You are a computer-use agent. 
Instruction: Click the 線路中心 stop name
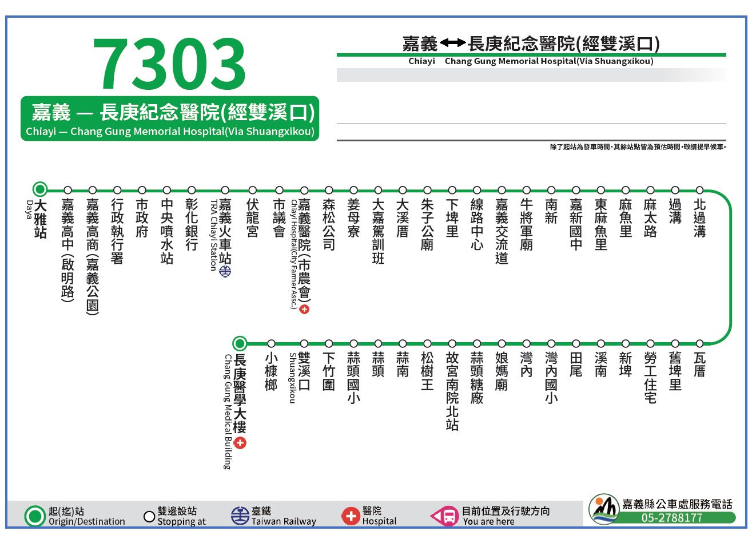(477, 225)
